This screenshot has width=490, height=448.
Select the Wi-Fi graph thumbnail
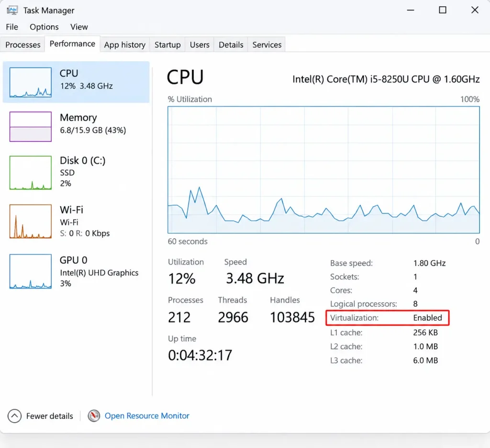tap(30, 221)
